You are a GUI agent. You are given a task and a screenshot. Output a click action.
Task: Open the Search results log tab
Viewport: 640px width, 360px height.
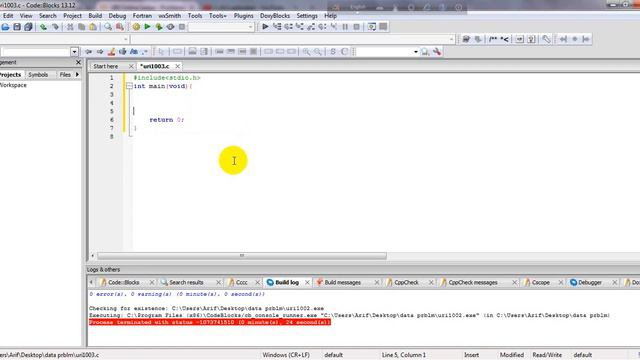(x=186, y=282)
